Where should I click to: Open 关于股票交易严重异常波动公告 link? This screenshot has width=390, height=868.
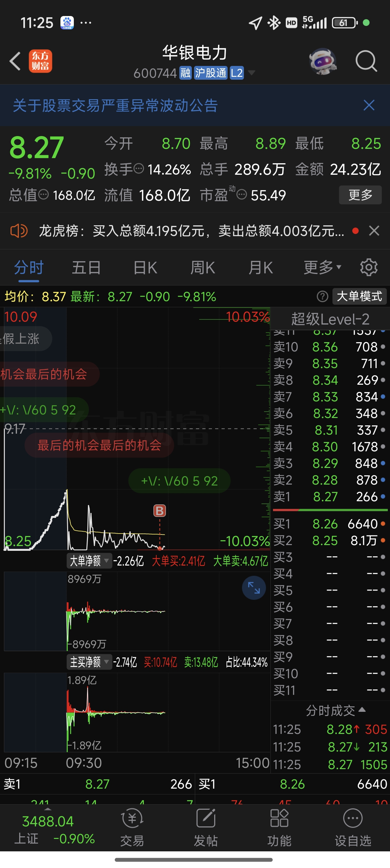coord(115,106)
